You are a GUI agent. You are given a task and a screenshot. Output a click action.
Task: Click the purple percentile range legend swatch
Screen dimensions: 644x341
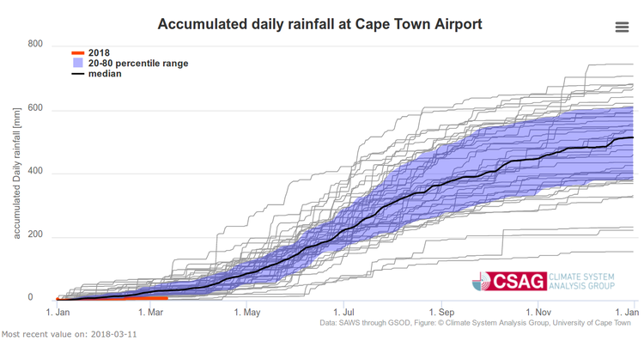point(78,64)
